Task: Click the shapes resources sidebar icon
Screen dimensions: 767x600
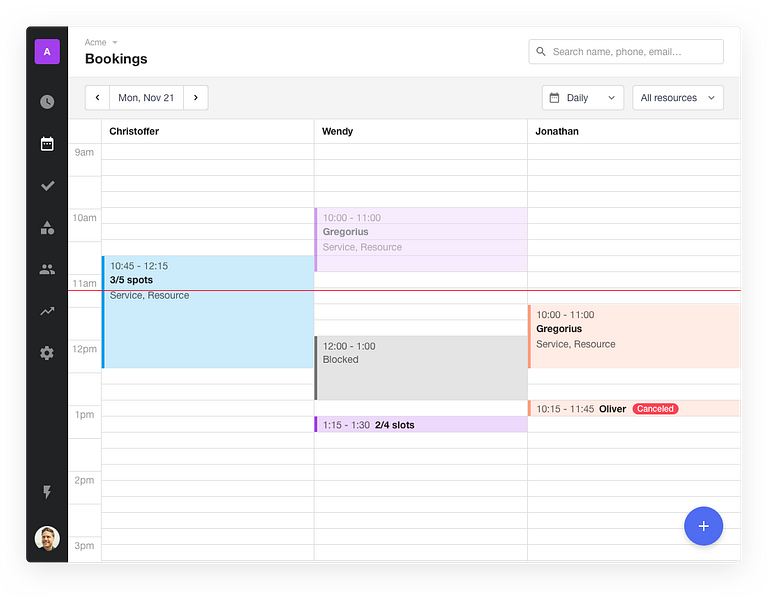Action: (47, 228)
